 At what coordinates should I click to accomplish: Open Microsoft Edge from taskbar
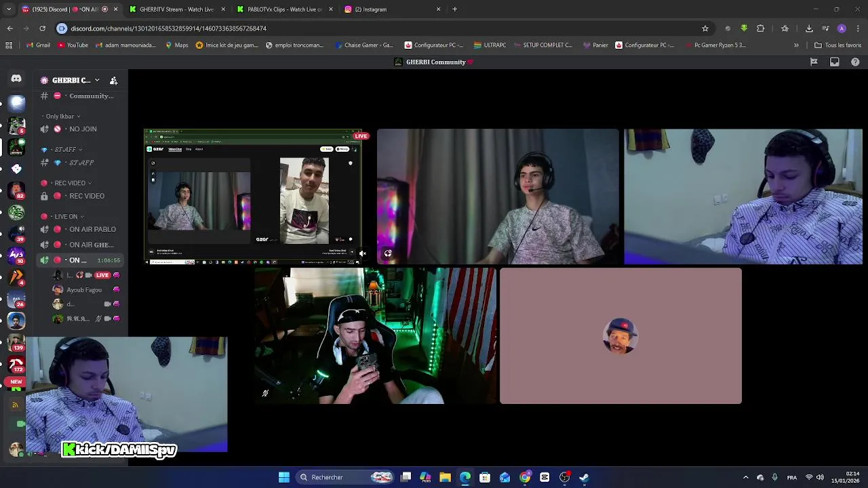click(x=465, y=477)
